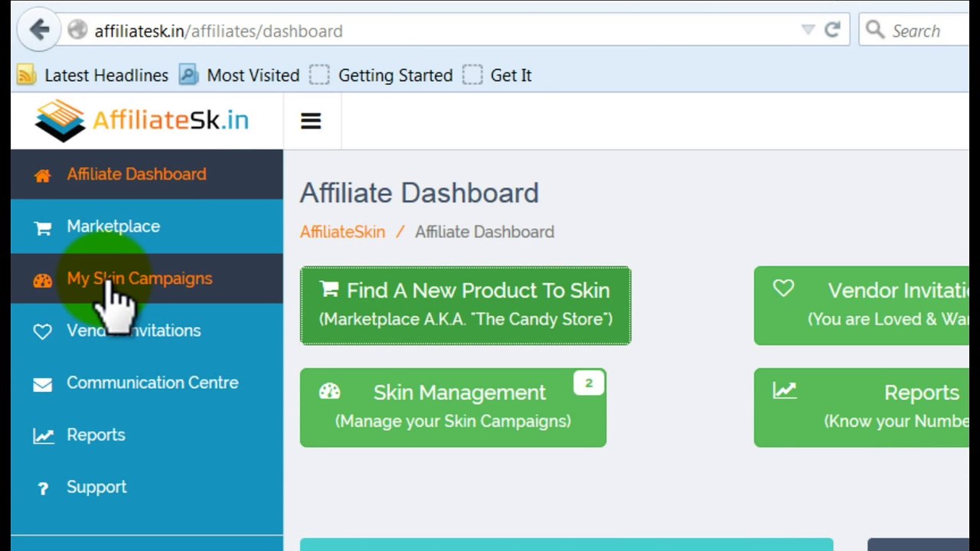Click the Affiliate Dashboard breadcrumb text
Viewport: 980px width, 551px height.
(485, 232)
